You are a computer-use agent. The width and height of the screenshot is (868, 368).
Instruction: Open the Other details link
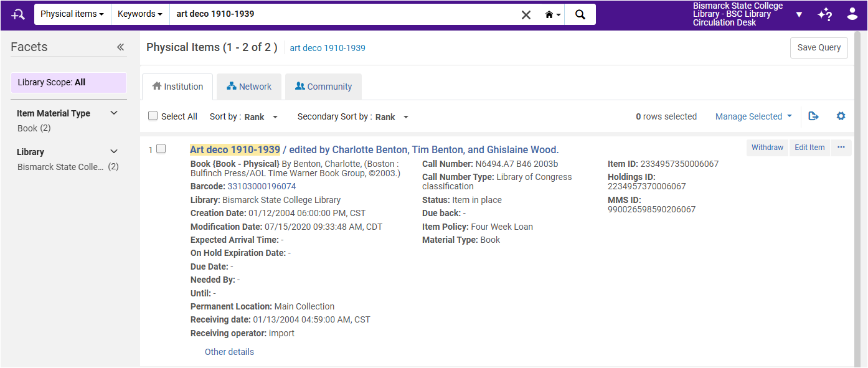[x=229, y=351]
